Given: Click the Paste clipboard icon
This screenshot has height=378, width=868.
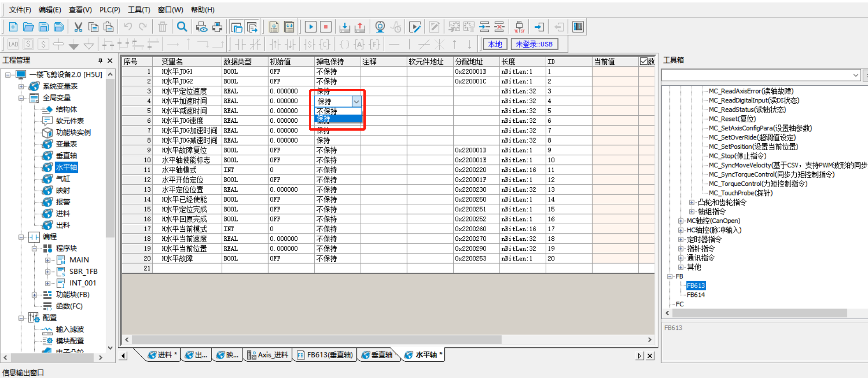Looking at the screenshot, I should click(108, 27).
